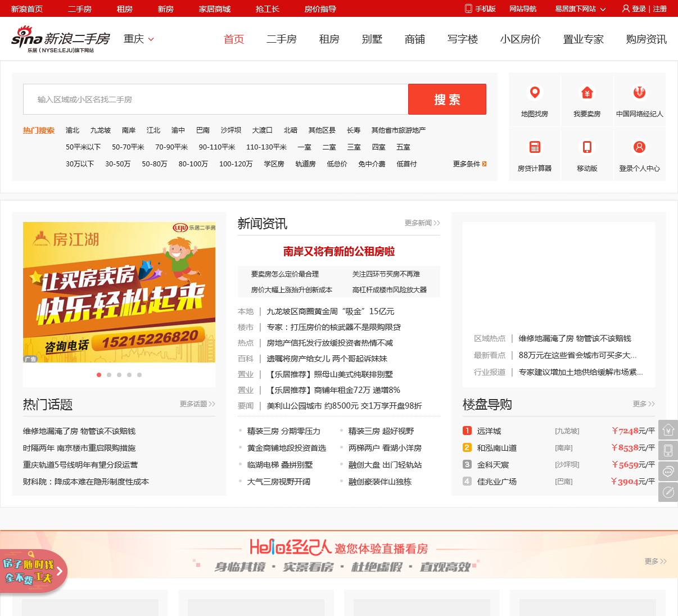Open the 置业专家 nav tab

[x=584, y=39]
